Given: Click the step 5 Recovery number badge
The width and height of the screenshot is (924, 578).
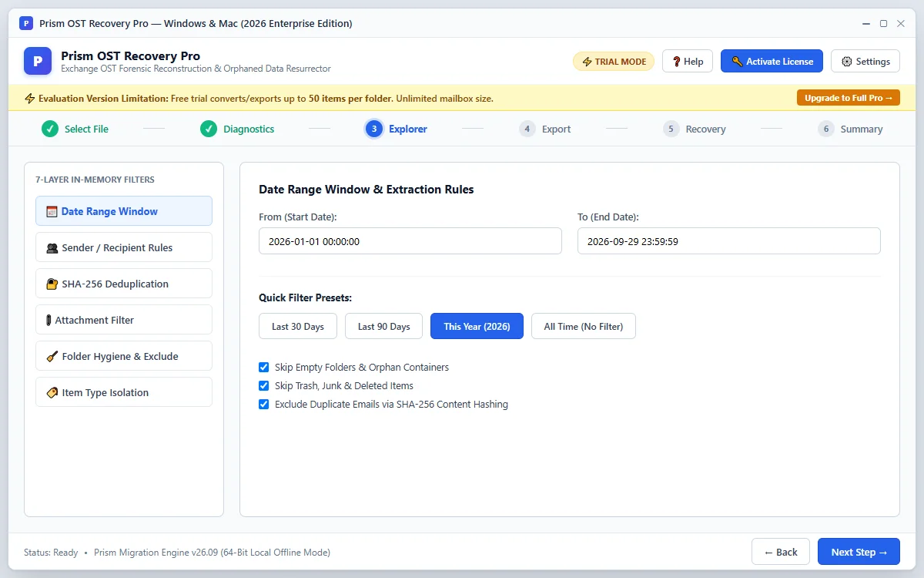Looking at the screenshot, I should [671, 129].
